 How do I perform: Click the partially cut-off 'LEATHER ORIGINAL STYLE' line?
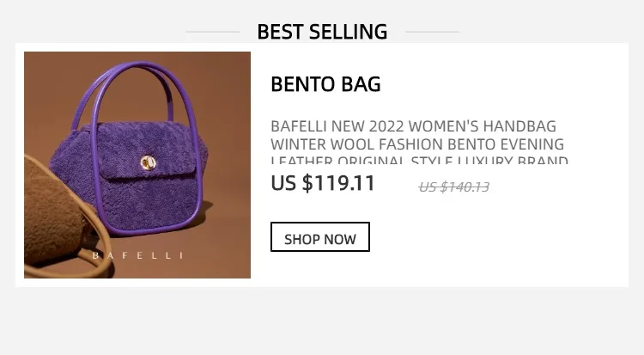pos(419,160)
